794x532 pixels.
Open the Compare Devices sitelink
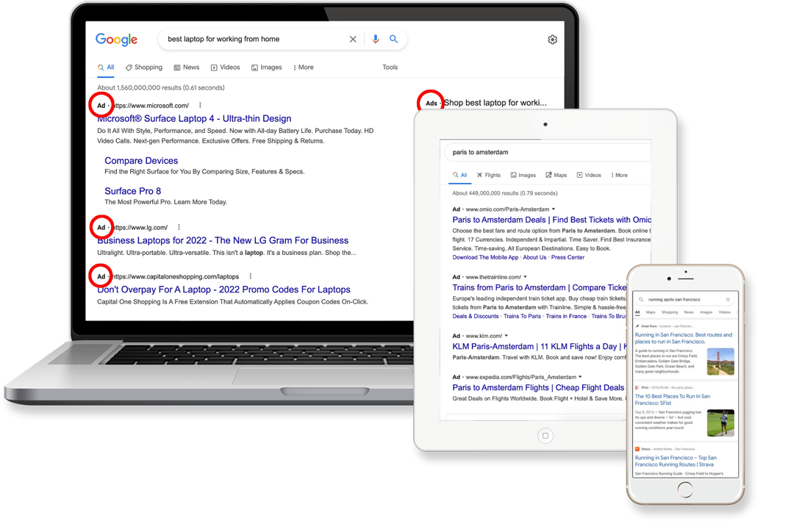[x=141, y=160]
